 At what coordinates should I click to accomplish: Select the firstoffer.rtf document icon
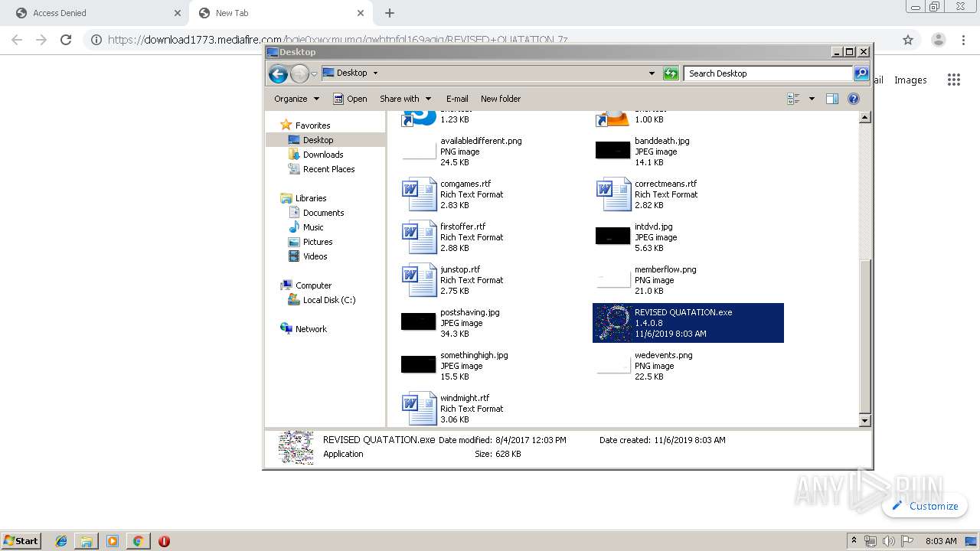point(419,237)
